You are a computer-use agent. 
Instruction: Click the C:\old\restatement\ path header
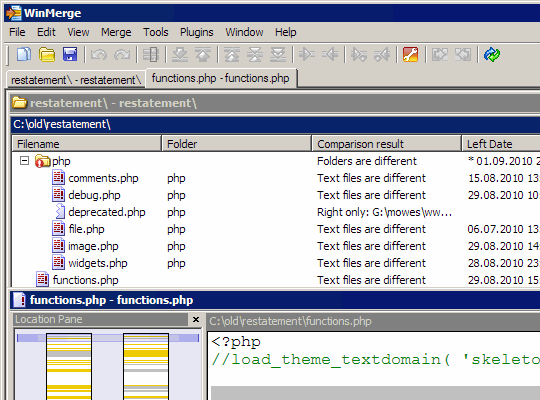pyautogui.click(x=276, y=124)
